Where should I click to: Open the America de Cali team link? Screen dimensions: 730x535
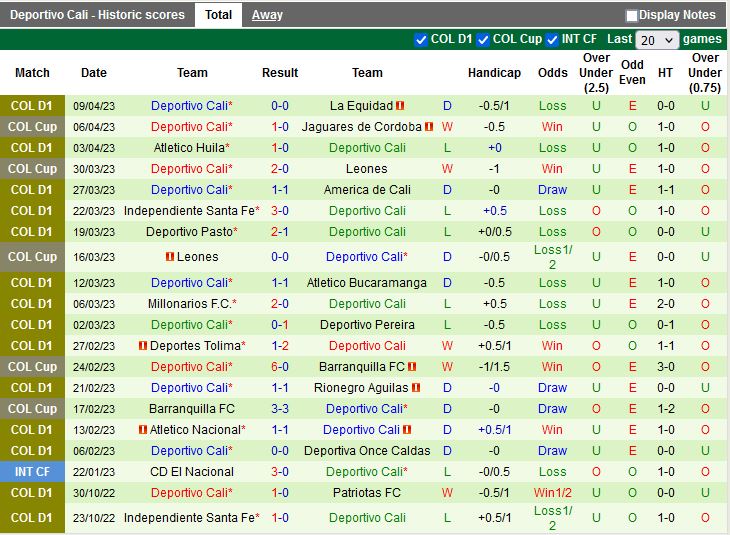pyautogui.click(x=367, y=190)
